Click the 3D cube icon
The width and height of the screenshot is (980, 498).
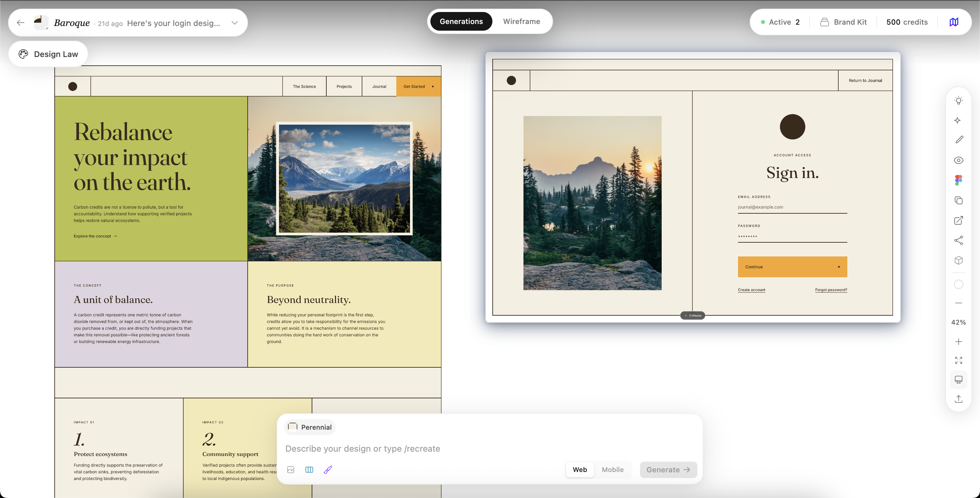958,261
